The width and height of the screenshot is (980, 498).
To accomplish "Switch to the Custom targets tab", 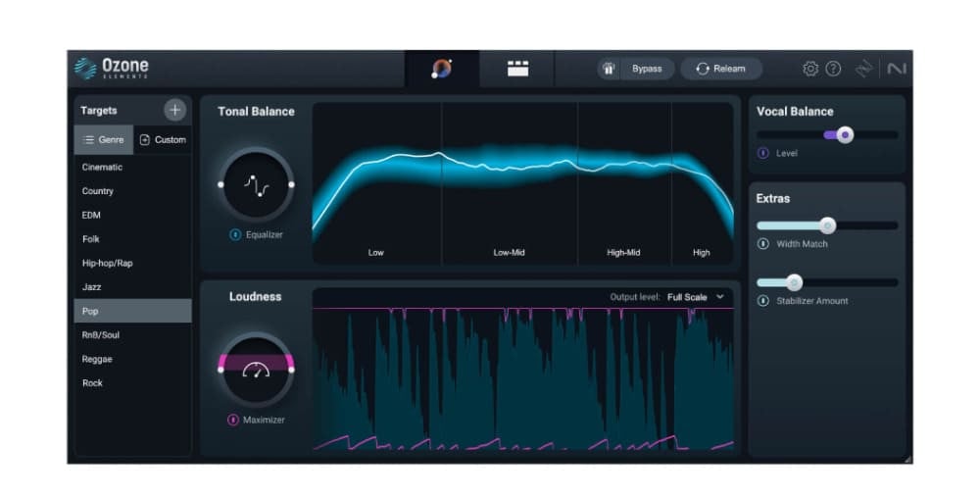I will 163,139.
